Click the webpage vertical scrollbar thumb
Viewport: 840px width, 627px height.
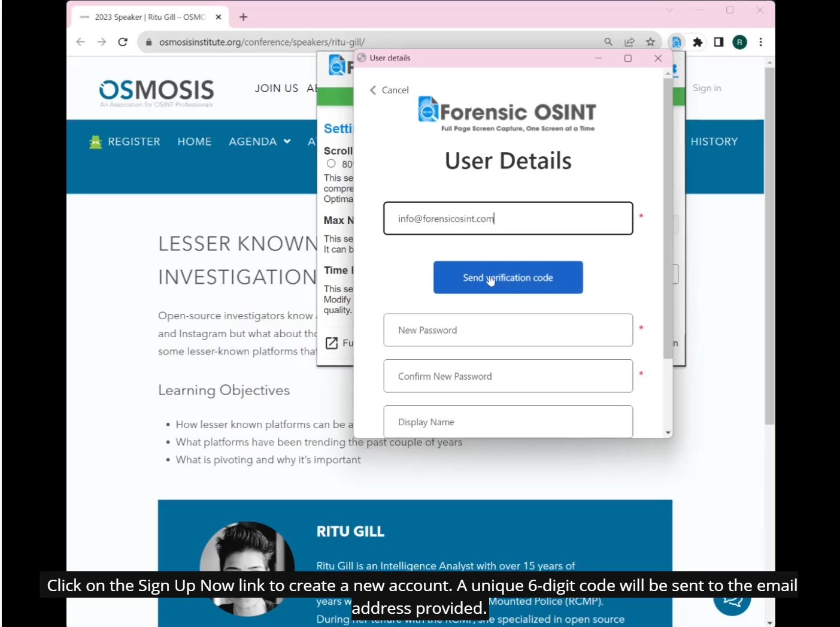pyautogui.click(x=769, y=246)
